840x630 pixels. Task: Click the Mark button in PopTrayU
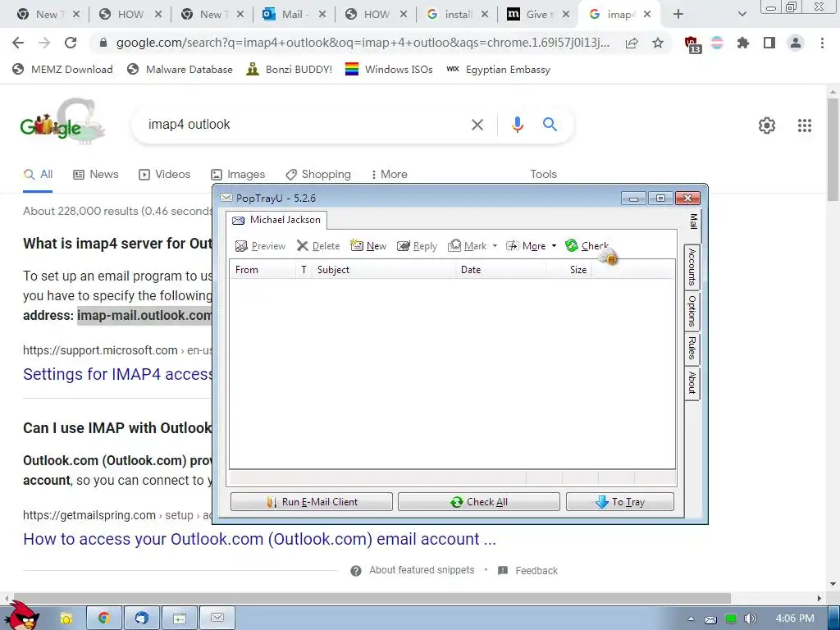[468, 246]
